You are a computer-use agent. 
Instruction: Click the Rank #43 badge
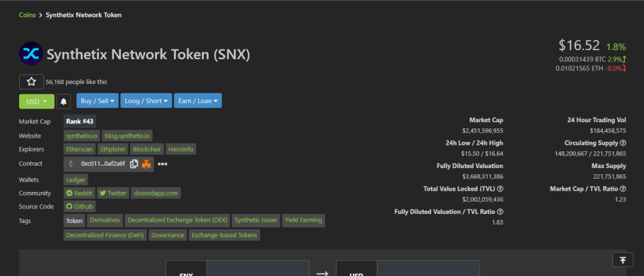click(80, 121)
